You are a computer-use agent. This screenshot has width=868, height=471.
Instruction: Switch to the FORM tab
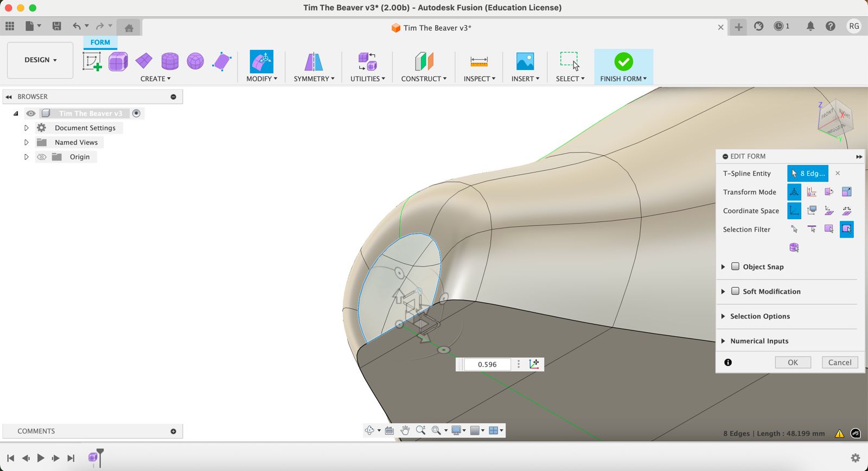[100, 42]
